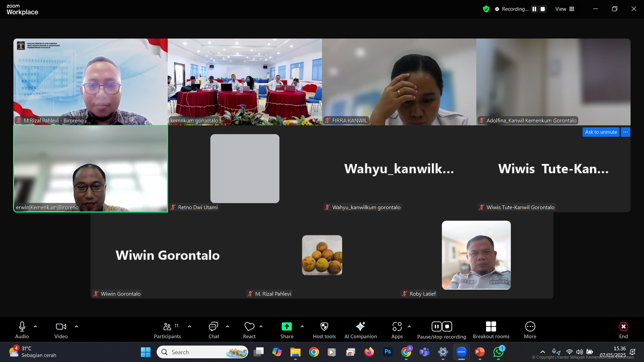Open Host tools shield icon
The height and width of the screenshot is (362, 644).
[324, 327]
